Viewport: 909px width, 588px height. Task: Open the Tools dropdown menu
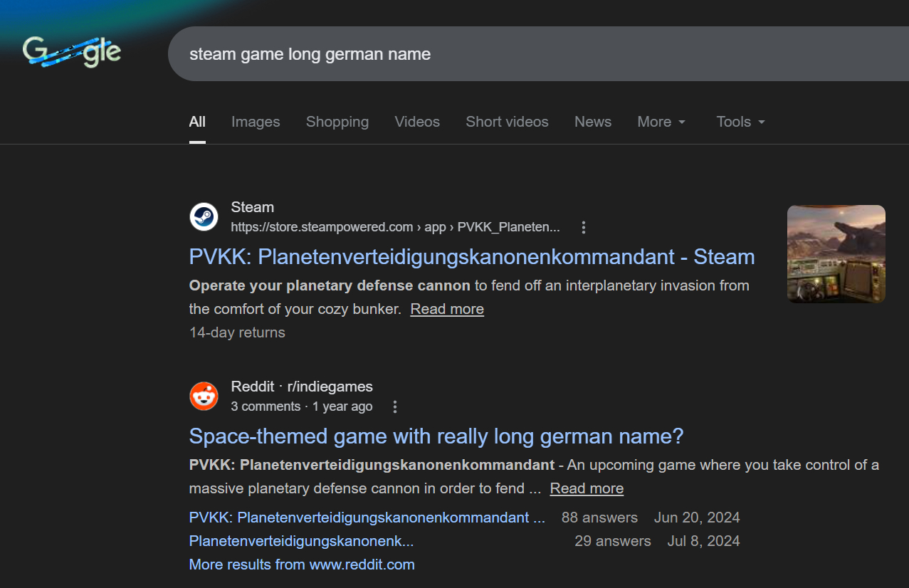click(x=740, y=122)
